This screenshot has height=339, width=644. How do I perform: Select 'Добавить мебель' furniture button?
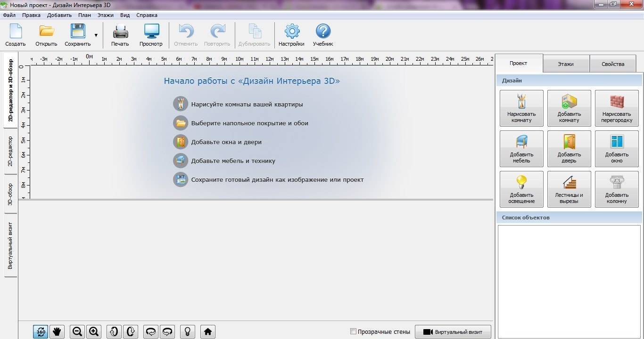521,148
